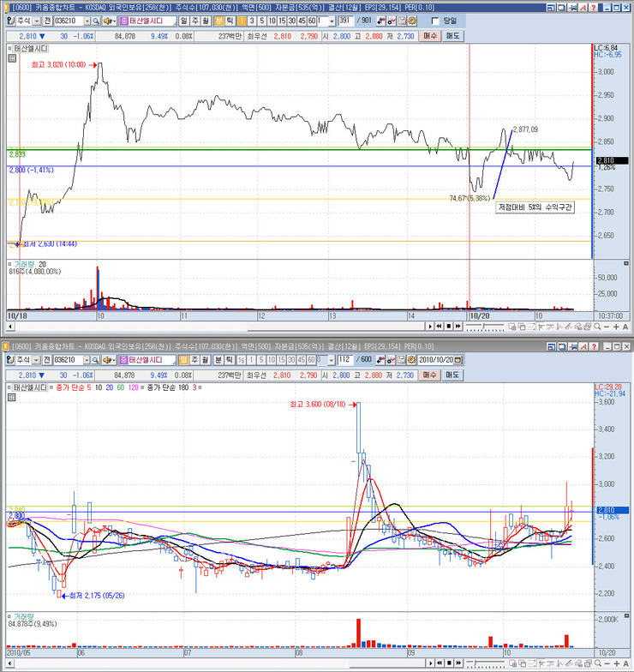
Task: Click 전 button in top chart toolbar
Action: click(47, 21)
